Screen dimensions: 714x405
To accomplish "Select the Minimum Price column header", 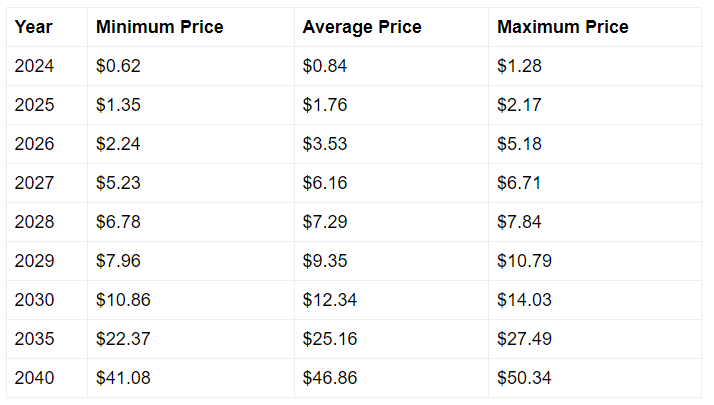I will 159,27.
